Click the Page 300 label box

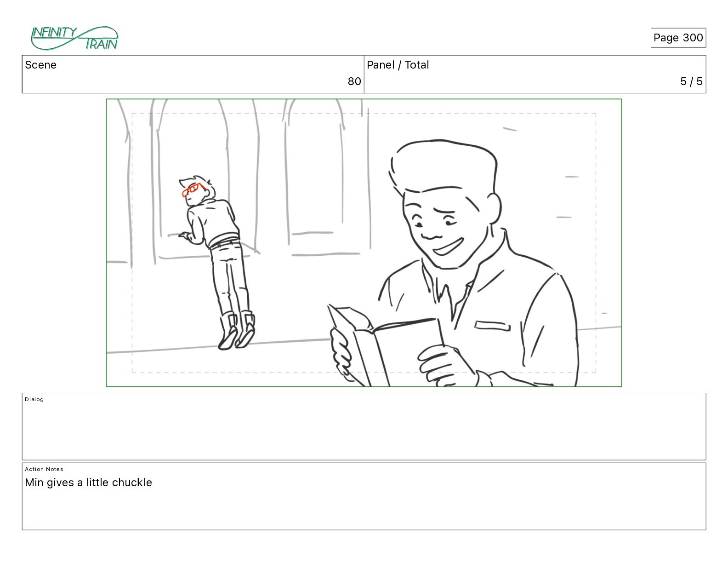point(678,38)
